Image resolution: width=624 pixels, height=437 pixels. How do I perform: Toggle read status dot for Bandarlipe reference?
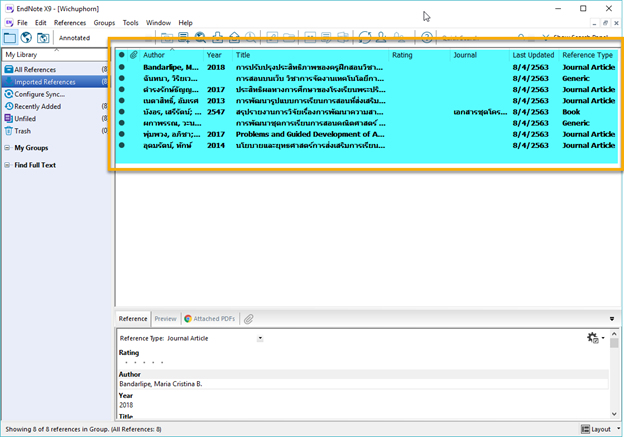122,66
